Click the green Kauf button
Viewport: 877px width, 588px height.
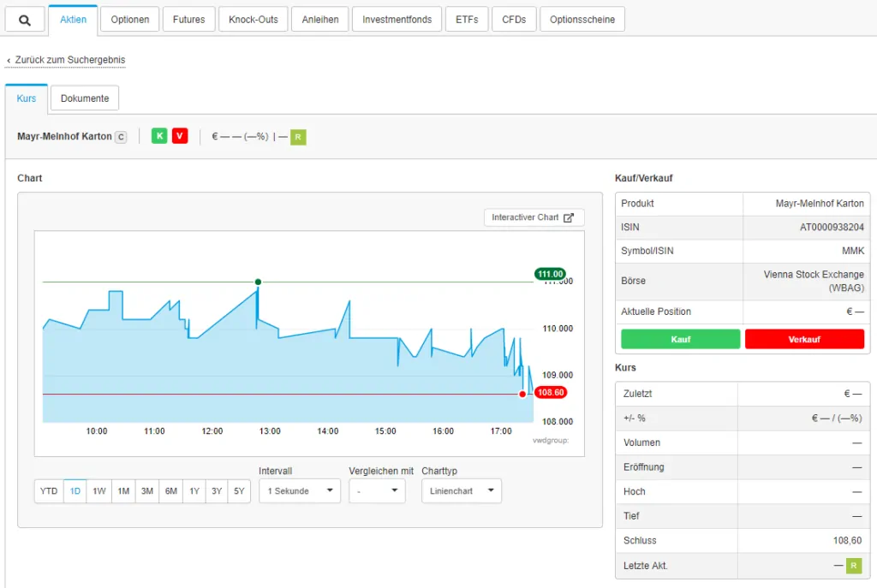click(x=681, y=339)
